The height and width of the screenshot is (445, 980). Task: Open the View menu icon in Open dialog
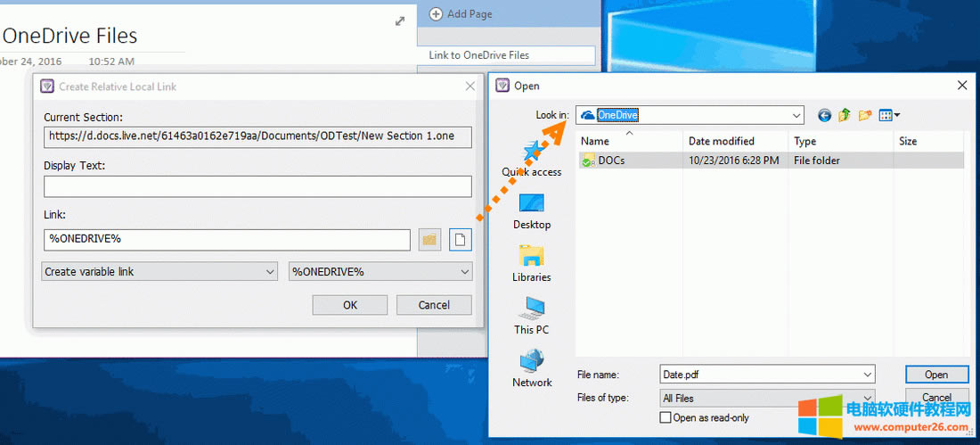tap(889, 115)
